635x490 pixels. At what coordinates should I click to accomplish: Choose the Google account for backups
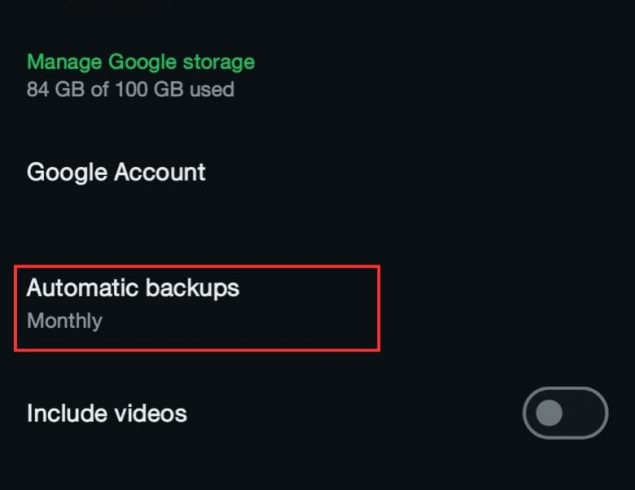[x=116, y=172]
